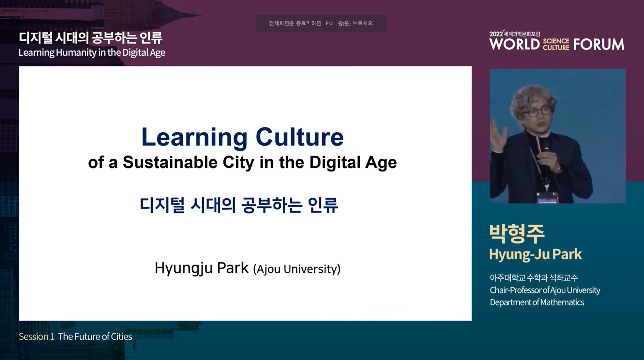Click the speaker name "박형주"
The width and height of the screenshot is (644, 360).
(x=516, y=234)
